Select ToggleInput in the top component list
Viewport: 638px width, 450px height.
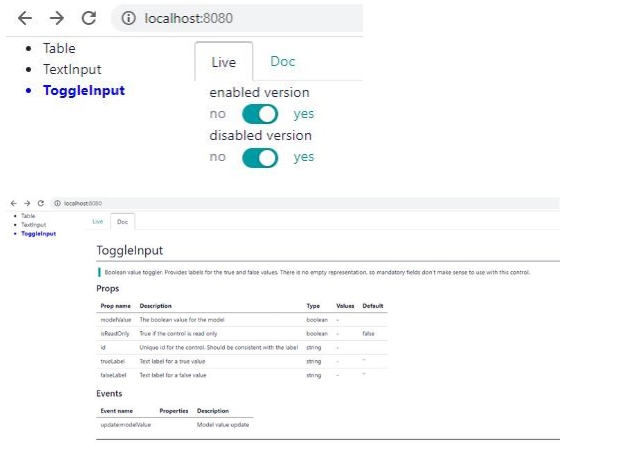click(84, 90)
